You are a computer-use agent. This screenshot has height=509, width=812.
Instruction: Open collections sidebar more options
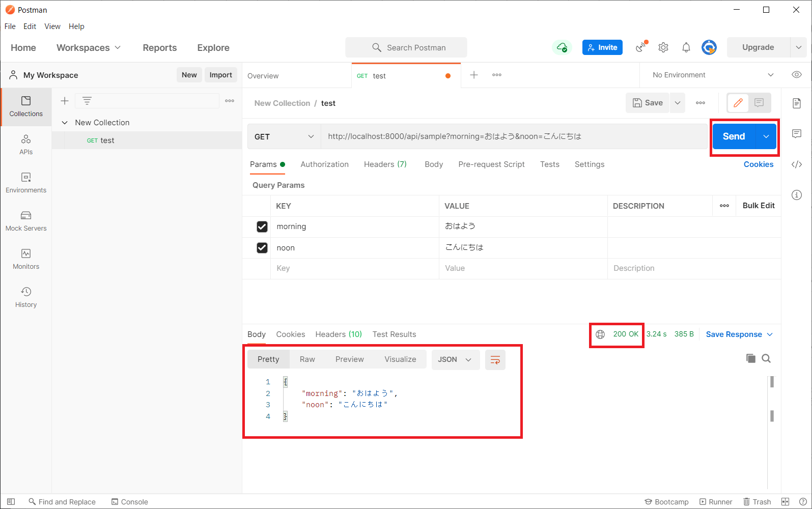point(230,101)
